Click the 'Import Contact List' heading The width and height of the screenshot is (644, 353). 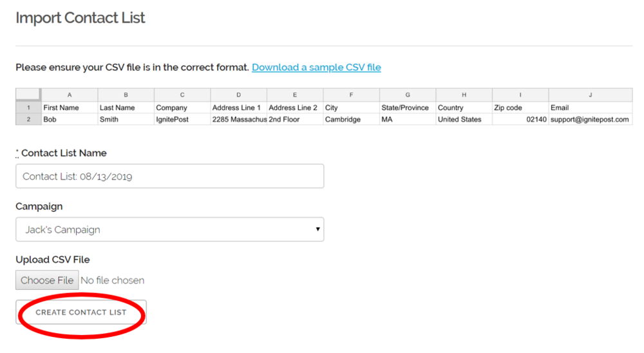[x=80, y=17]
